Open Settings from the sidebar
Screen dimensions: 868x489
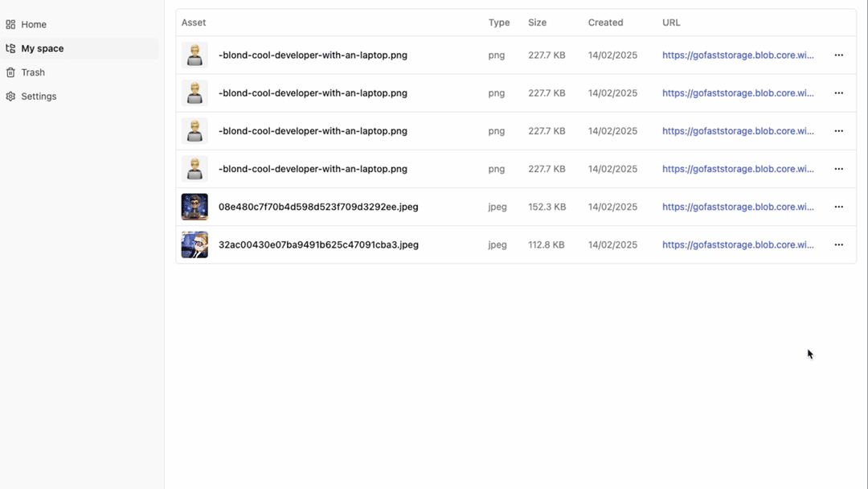coord(39,97)
